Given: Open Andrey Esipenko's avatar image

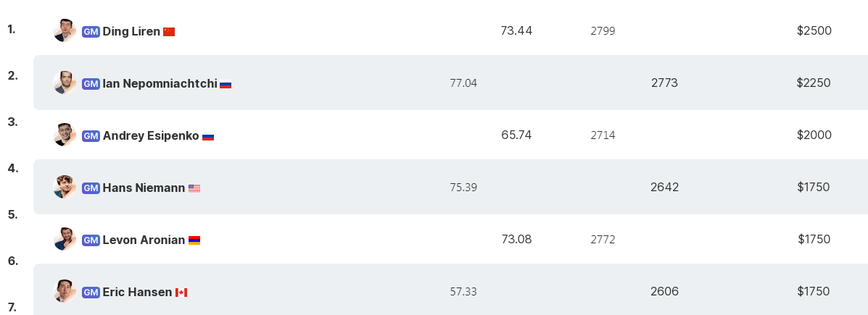Looking at the screenshot, I should pyautogui.click(x=65, y=135).
